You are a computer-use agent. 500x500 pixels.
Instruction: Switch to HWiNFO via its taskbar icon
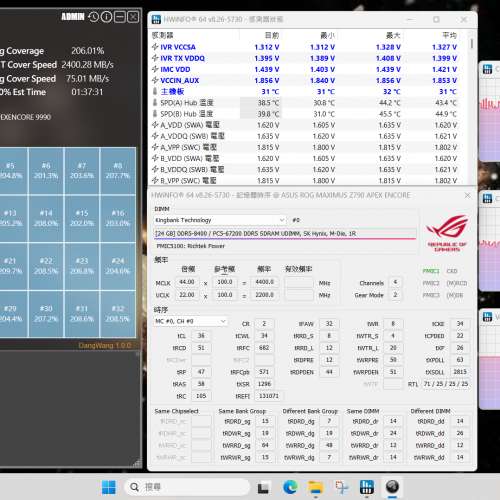click(x=367, y=487)
